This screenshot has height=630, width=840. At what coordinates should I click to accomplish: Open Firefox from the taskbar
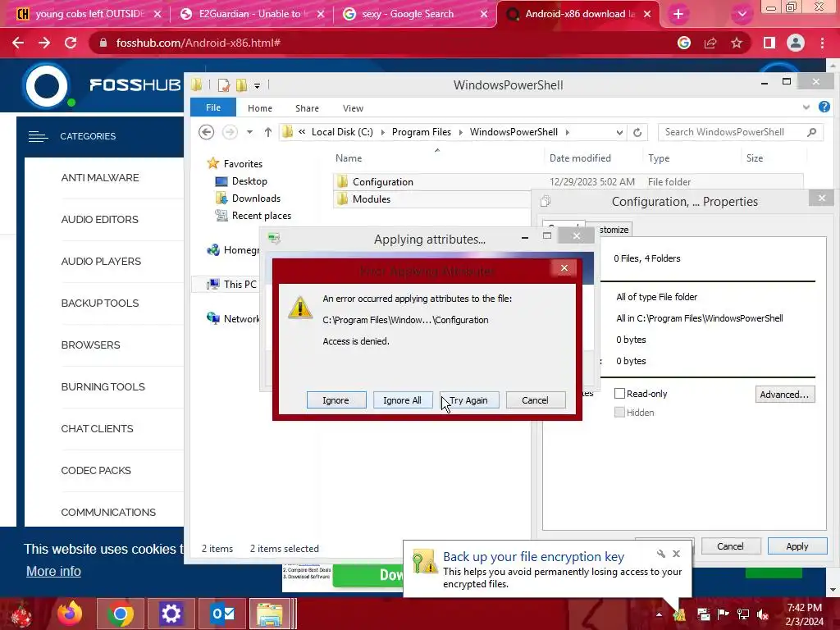[x=71, y=614]
